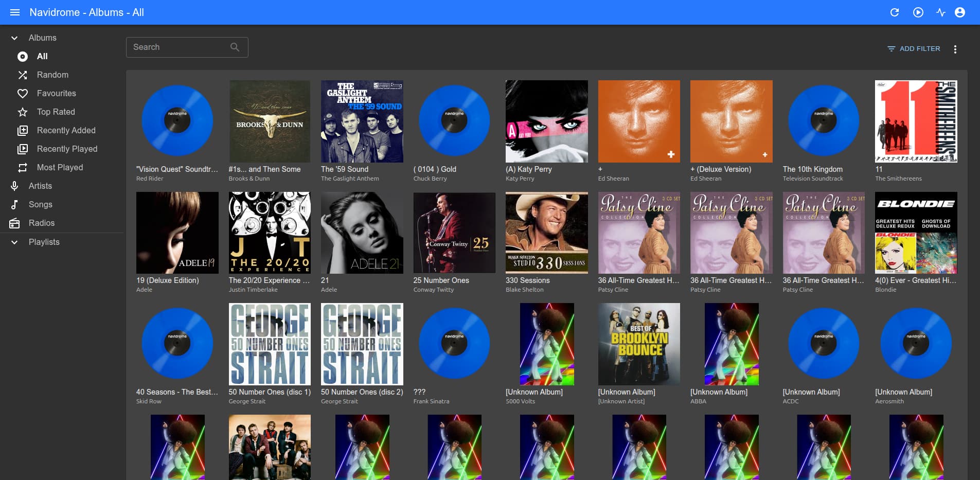Open the user account icon
Viewport: 980px width, 480px height.
coord(960,12)
